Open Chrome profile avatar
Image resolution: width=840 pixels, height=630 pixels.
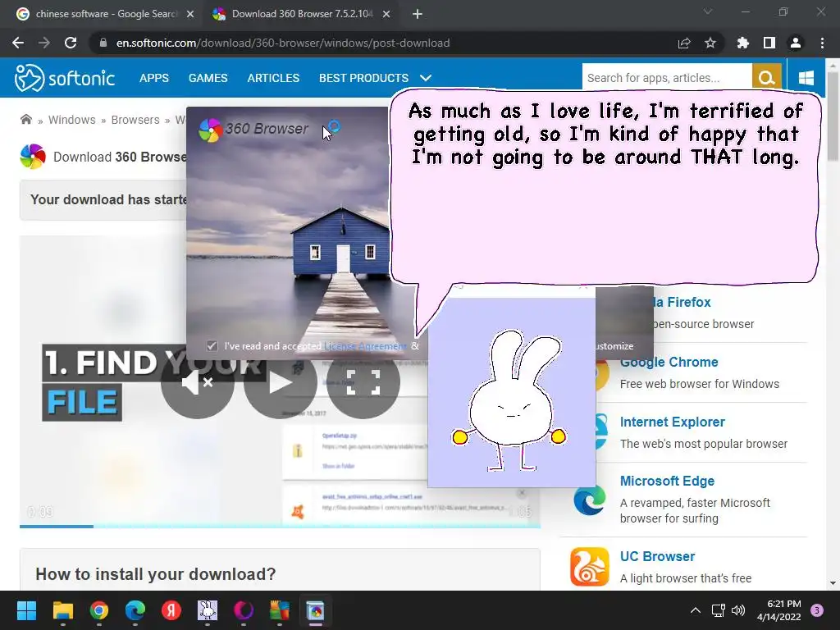click(796, 43)
